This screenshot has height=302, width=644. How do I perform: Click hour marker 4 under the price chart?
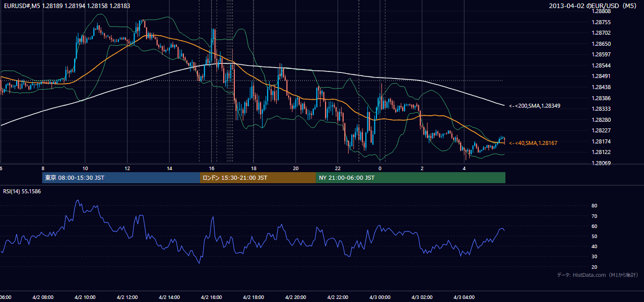pyautogui.click(x=464, y=169)
